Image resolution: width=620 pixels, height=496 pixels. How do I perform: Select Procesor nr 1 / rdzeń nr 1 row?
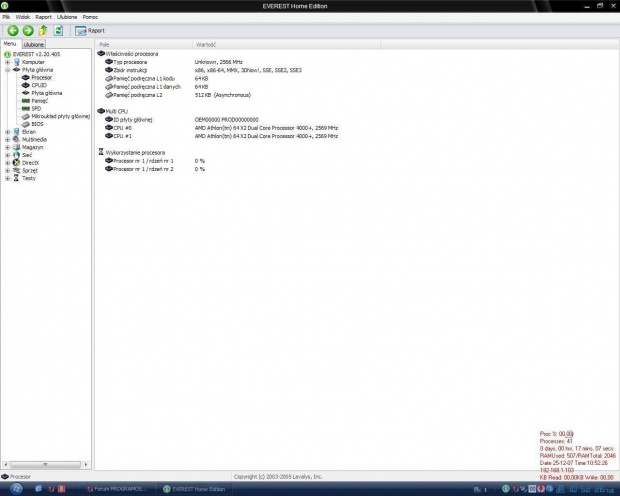pos(155,161)
